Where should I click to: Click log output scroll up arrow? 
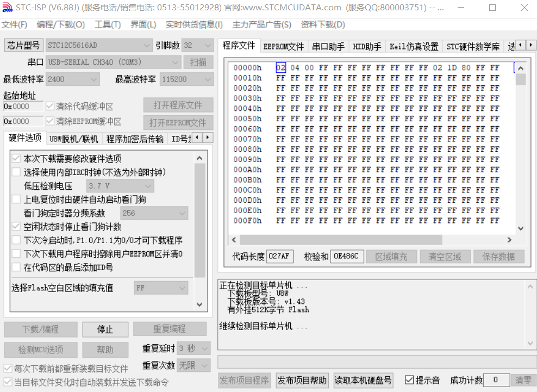(530, 287)
